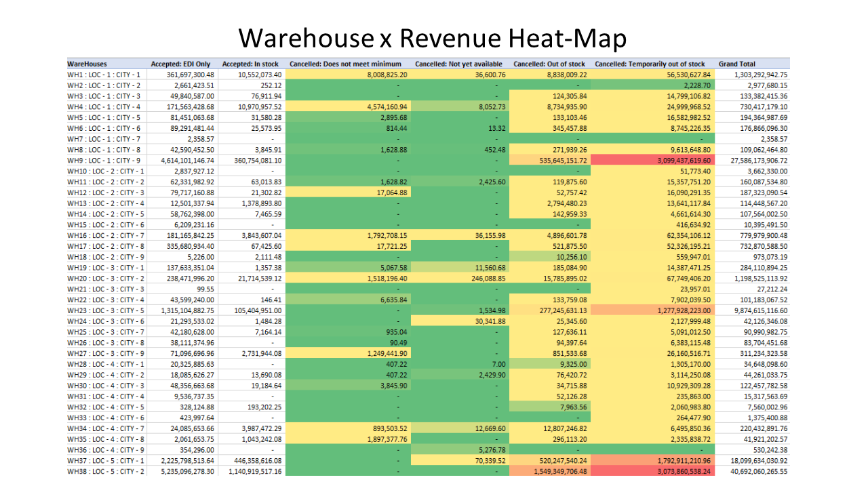868x488 pixels.
Task: Click row label WH38 : LOC - 5 : CITY - 2
Action: click(x=106, y=471)
